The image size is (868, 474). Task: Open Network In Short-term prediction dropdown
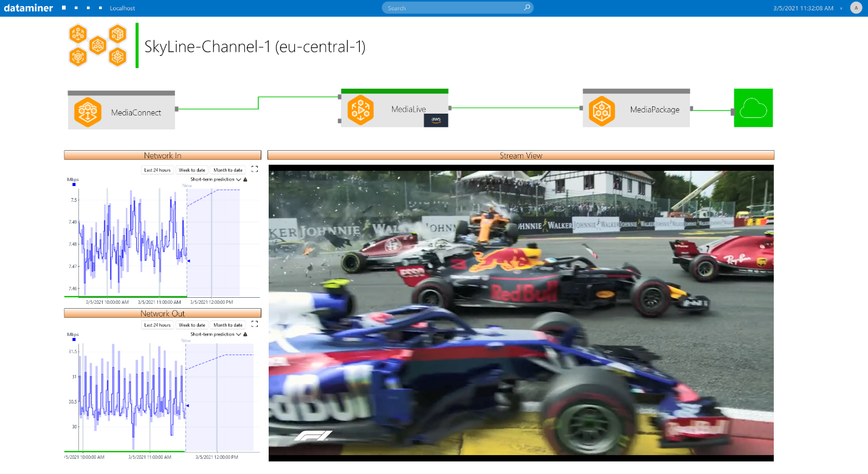pyautogui.click(x=216, y=180)
